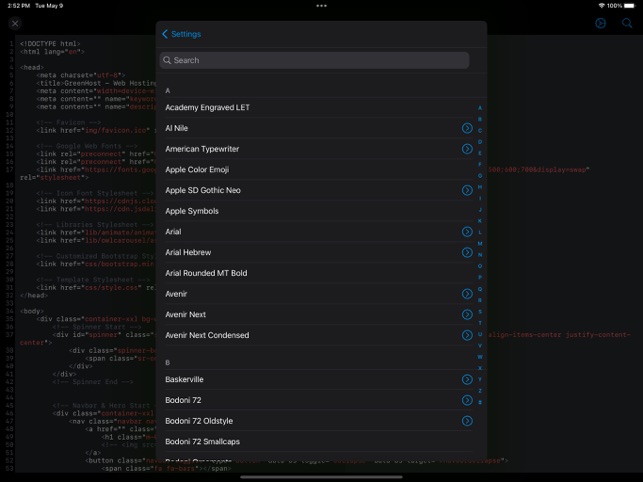The width and height of the screenshot is (643, 482).
Task: Expand Avenir Next Condensed variants
Action: (x=467, y=335)
